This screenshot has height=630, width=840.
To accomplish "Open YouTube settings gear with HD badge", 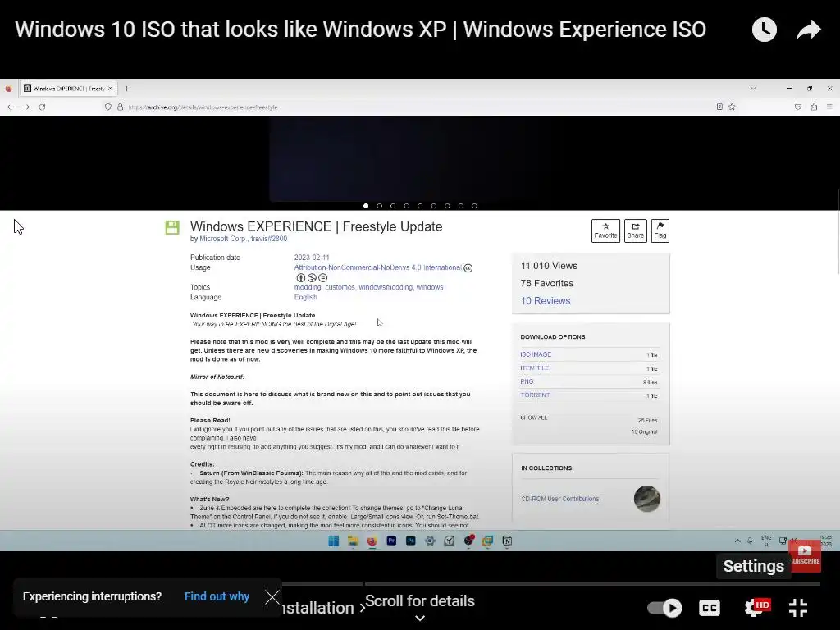I will click(756, 608).
